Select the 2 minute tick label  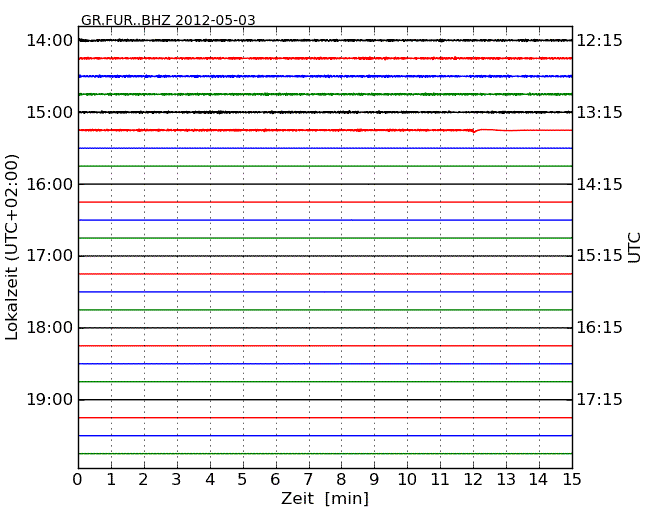click(x=144, y=480)
